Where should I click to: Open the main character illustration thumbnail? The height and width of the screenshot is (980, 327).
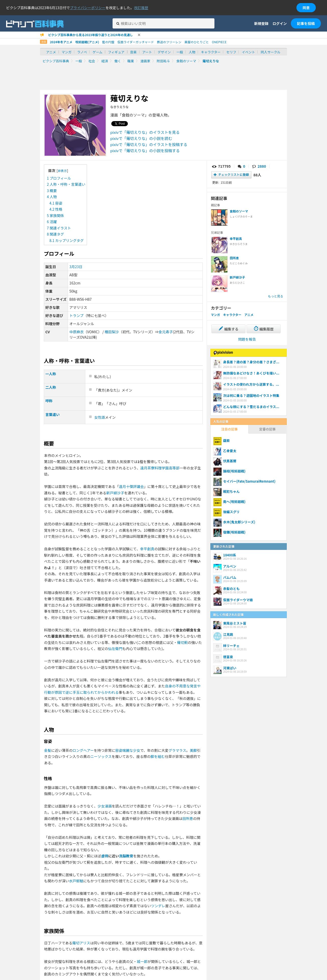pos(75,125)
